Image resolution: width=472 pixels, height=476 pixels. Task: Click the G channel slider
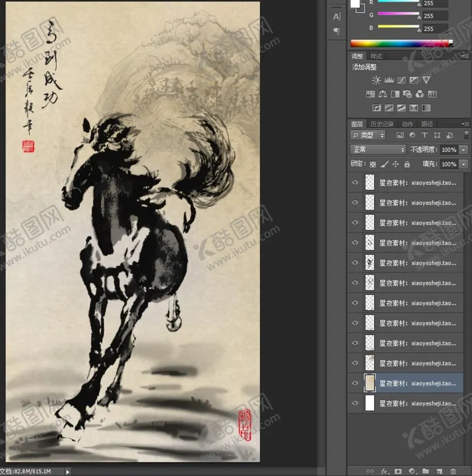398,13
